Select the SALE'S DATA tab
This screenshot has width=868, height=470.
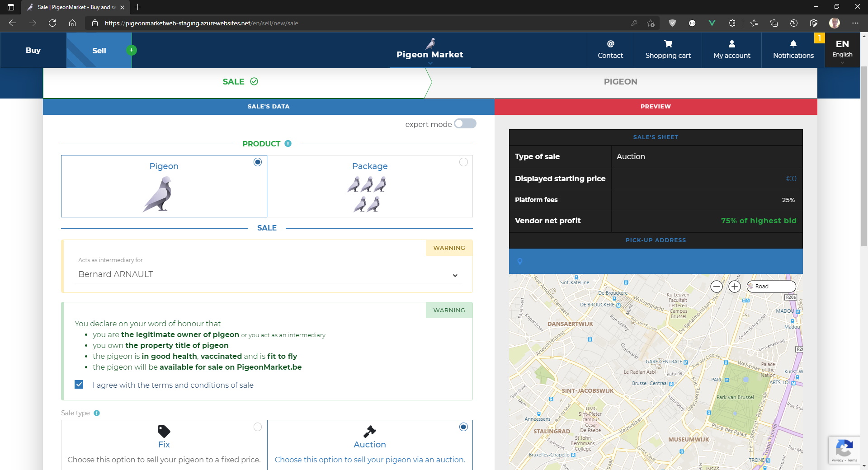point(269,107)
